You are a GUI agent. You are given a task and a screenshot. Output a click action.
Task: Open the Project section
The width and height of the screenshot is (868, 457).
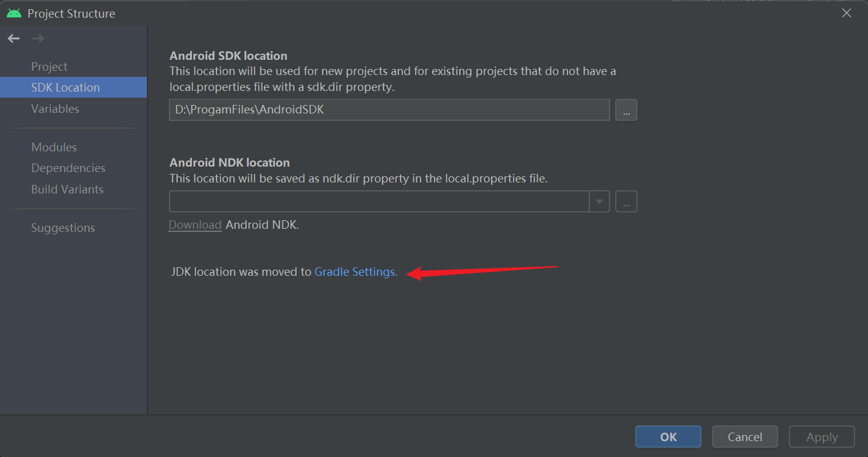pos(49,67)
